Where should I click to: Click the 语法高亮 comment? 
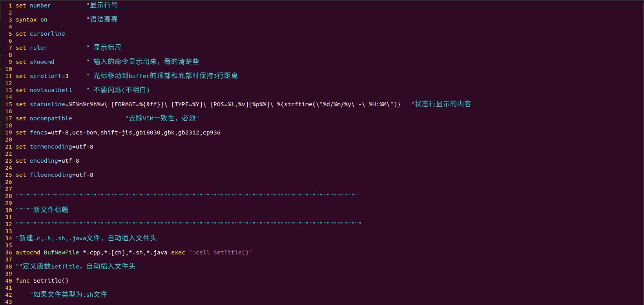(x=102, y=19)
